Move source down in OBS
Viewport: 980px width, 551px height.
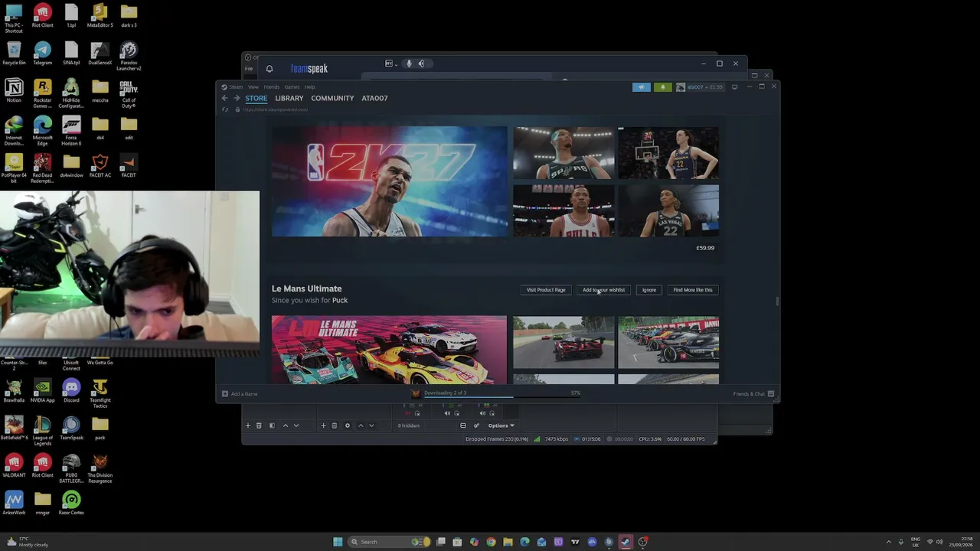pyautogui.click(x=371, y=425)
